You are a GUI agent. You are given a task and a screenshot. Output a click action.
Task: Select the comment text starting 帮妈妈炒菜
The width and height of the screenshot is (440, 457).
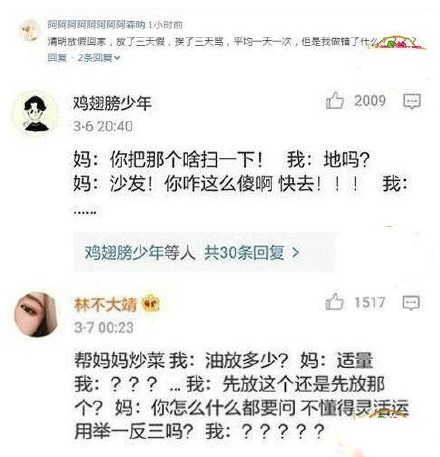(241, 395)
